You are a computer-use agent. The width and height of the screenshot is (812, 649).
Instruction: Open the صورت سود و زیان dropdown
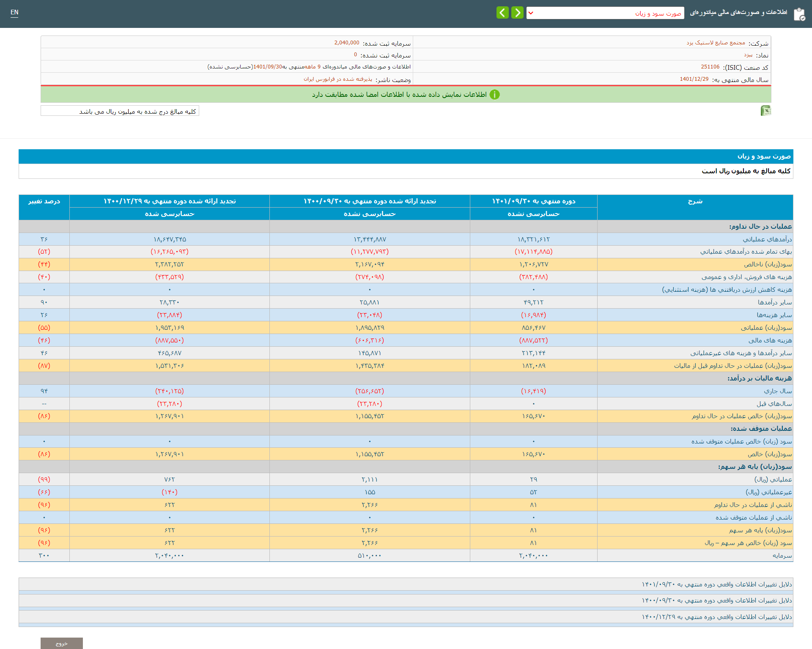(x=605, y=13)
